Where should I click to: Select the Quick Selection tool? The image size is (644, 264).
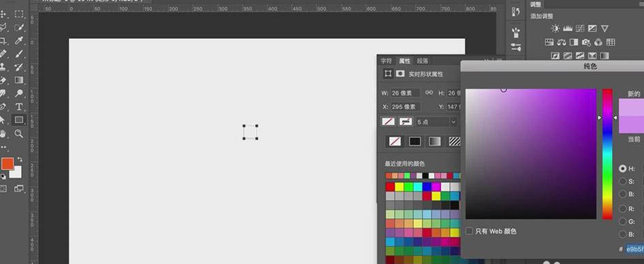pos(19,27)
